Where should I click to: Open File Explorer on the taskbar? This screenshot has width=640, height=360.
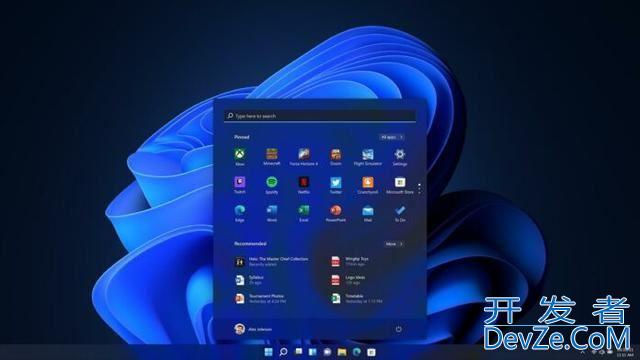[x=342, y=352]
